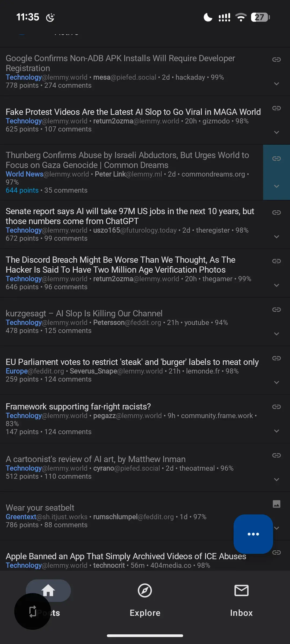This screenshot has height=644, width=290.
Task: Open Technology community link on kurzgesagt post
Action: click(24, 323)
